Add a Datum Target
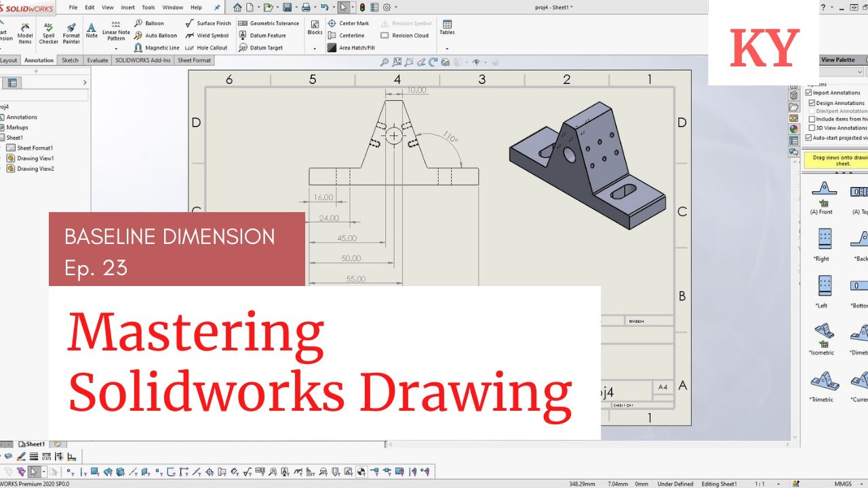 [261, 47]
